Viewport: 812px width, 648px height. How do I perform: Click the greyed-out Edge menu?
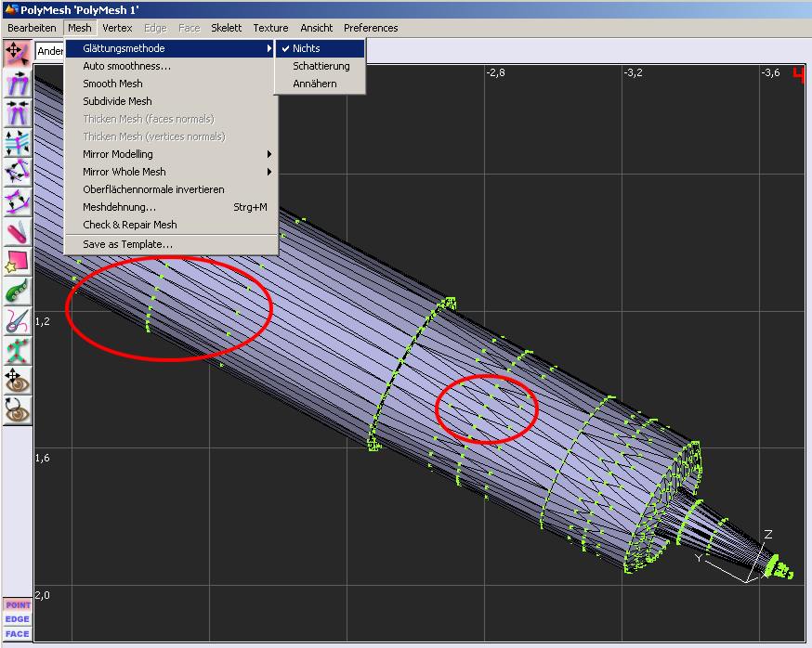(x=155, y=28)
